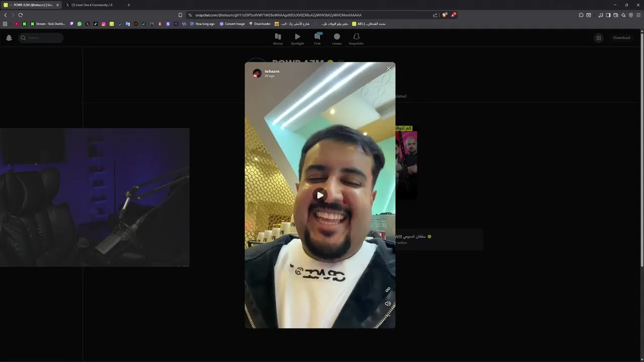Click the Download button in Snapchat header
This screenshot has height=362, width=644.
click(621, 38)
